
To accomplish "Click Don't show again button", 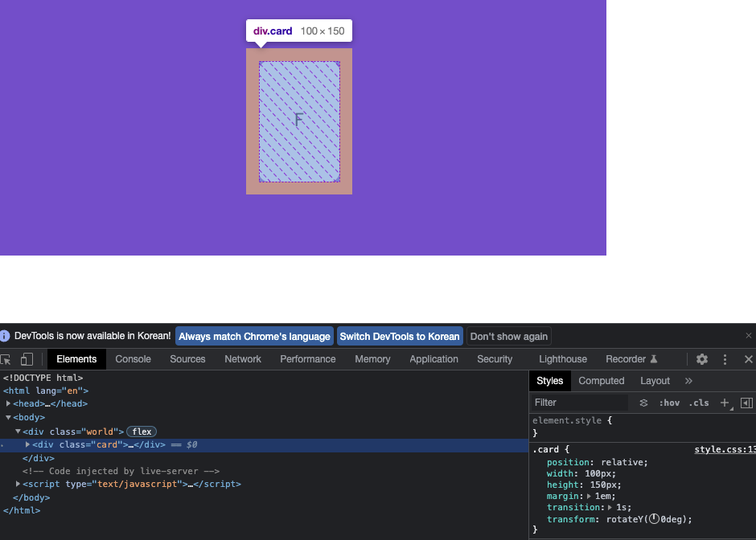I will coord(508,336).
